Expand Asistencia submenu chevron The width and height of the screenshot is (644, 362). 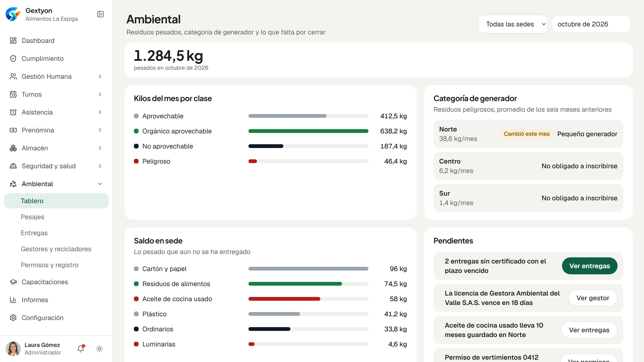click(100, 112)
